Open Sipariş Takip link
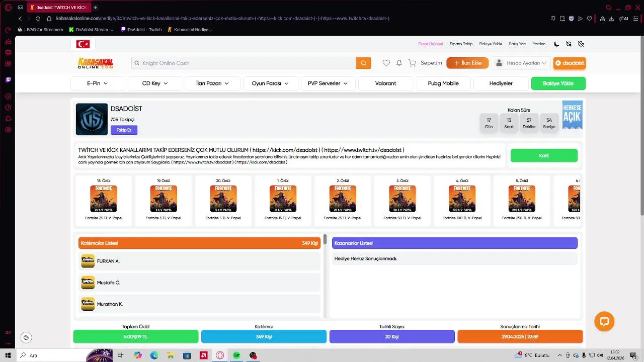This screenshot has height=362, width=644. coord(461,44)
